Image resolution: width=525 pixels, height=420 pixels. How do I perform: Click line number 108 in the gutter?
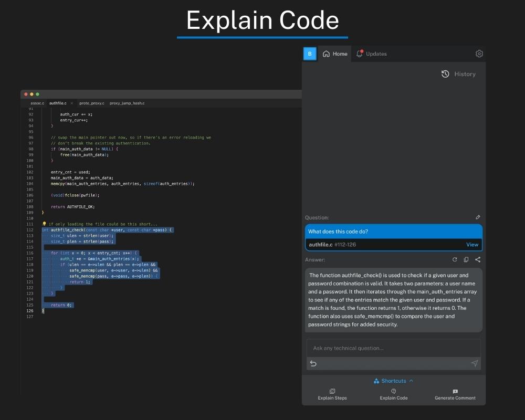click(30, 207)
